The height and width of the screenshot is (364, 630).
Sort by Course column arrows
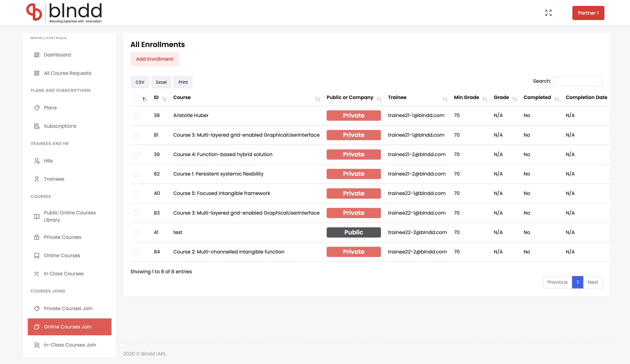tap(318, 99)
